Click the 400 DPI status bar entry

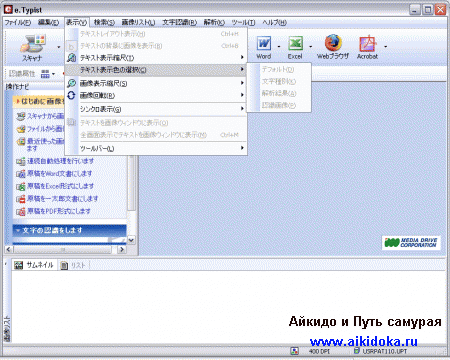(x=319, y=351)
